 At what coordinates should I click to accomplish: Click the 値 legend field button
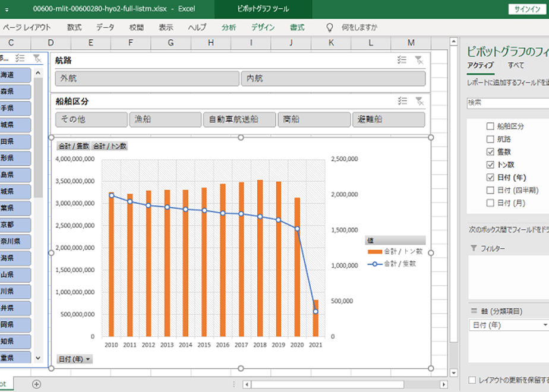tap(395, 241)
